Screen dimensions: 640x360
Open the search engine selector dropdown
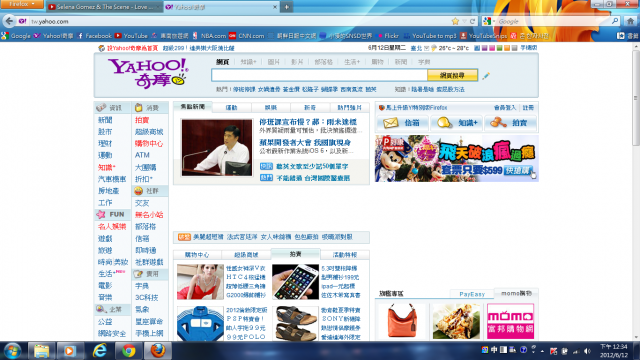489,21
